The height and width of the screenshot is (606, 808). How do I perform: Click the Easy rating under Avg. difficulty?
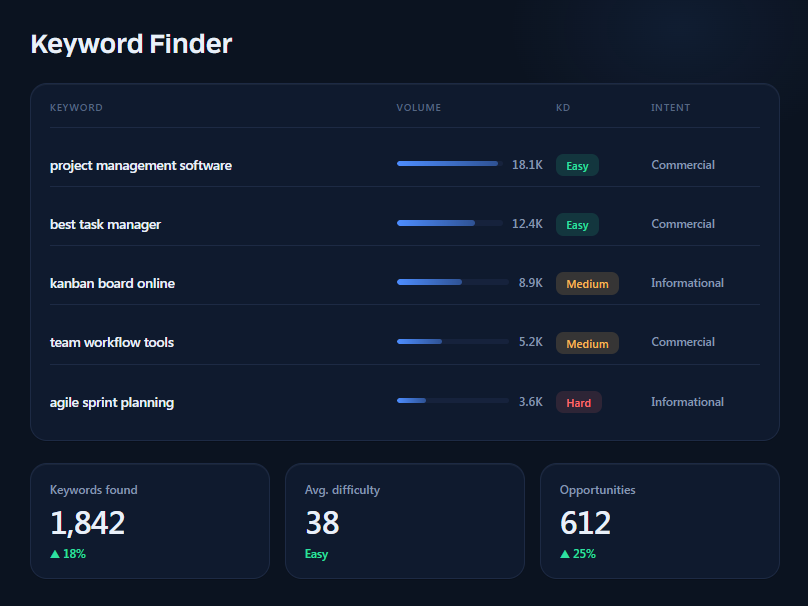(316, 554)
